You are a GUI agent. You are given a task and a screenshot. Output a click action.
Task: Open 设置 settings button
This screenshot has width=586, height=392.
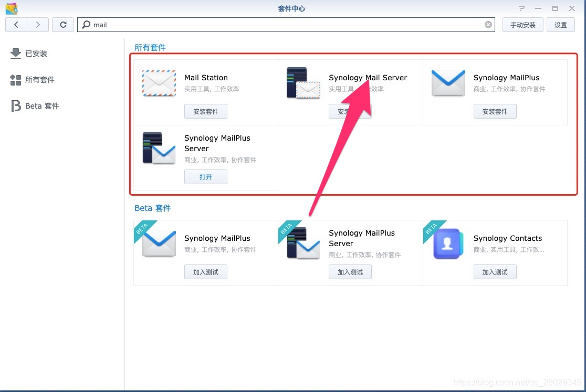pyautogui.click(x=561, y=25)
